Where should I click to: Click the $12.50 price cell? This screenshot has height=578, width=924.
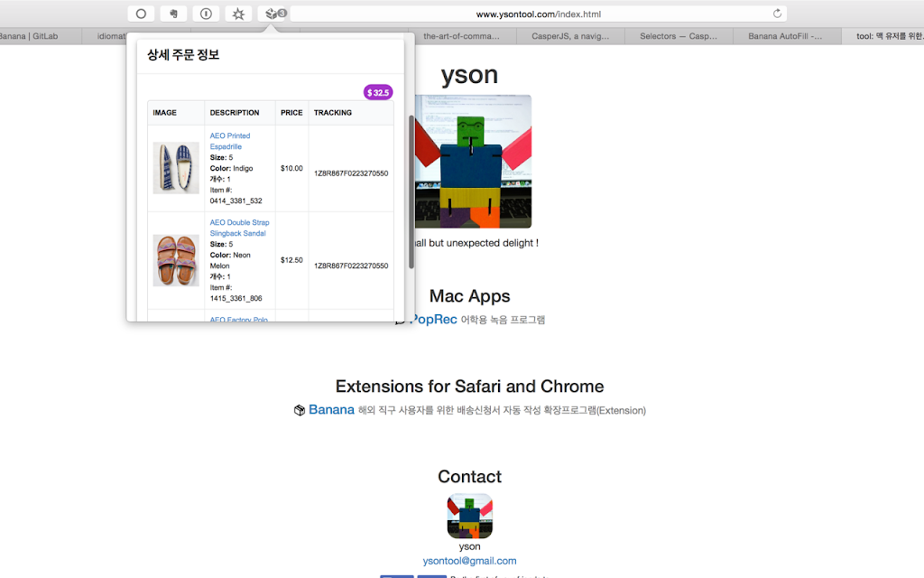291,260
